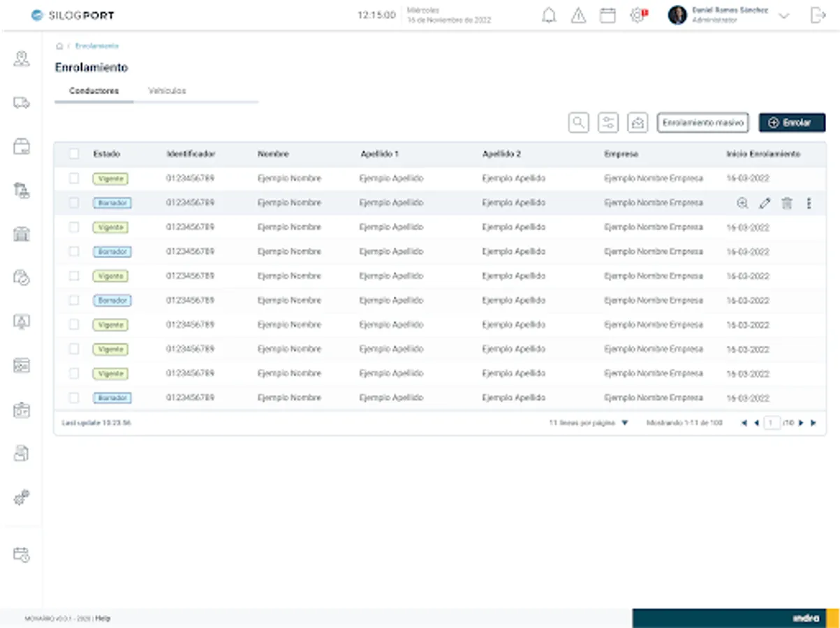The image size is (840, 628).
Task: Click the pencil edit icon in highlighted row
Action: [x=765, y=203]
